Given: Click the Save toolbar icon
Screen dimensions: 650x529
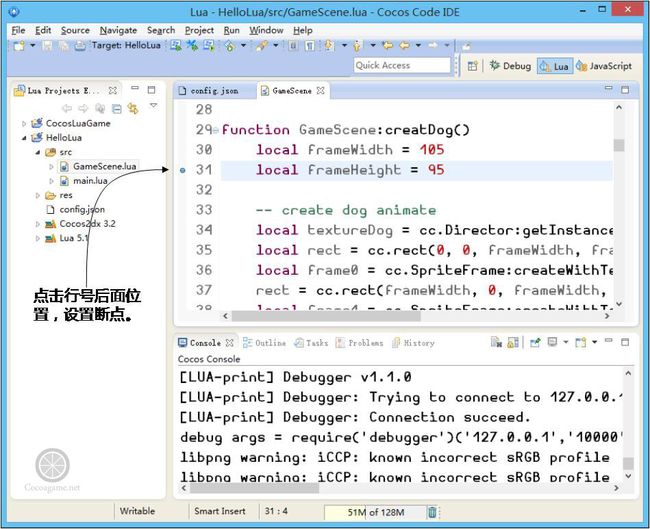Looking at the screenshot, I should point(48,45).
